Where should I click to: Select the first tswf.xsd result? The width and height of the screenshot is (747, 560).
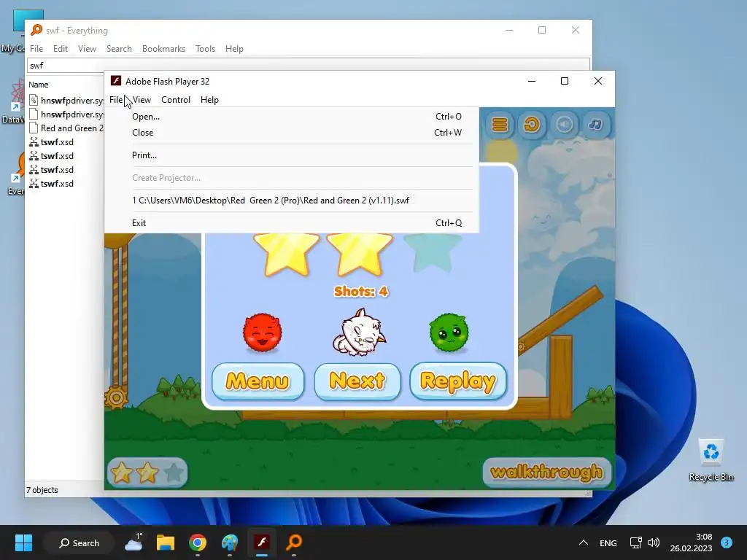point(52,142)
